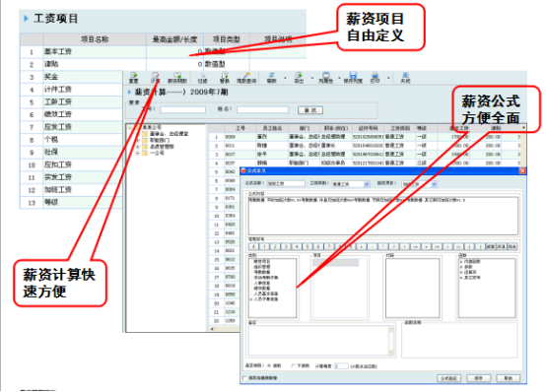Click the toolbar icon between 计算 and 过滤

(177, 77)
